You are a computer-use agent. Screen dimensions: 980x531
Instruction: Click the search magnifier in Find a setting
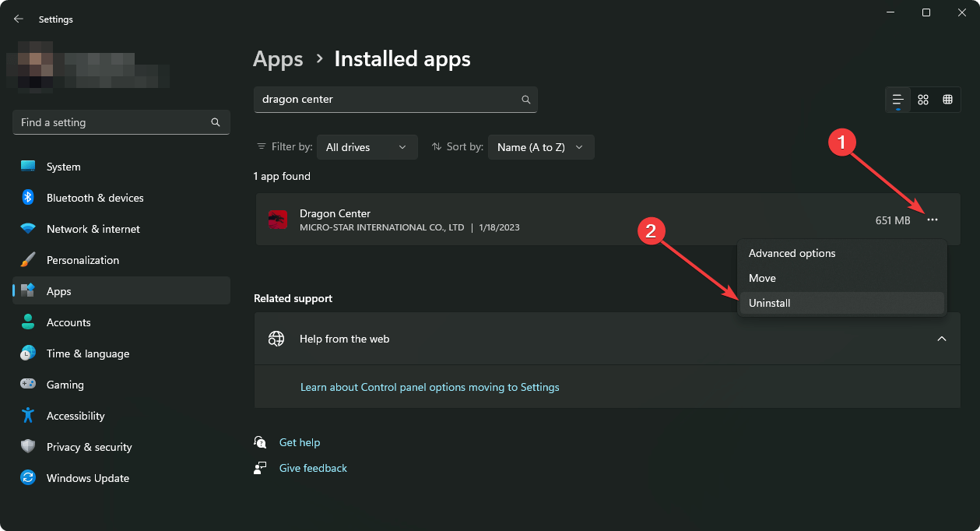click(x=216, y=122)
